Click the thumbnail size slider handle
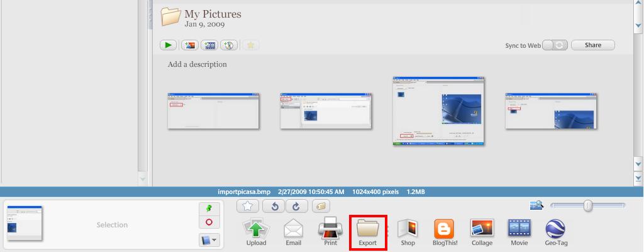This screenshot has height=252, width=644. tap(587, 205)
